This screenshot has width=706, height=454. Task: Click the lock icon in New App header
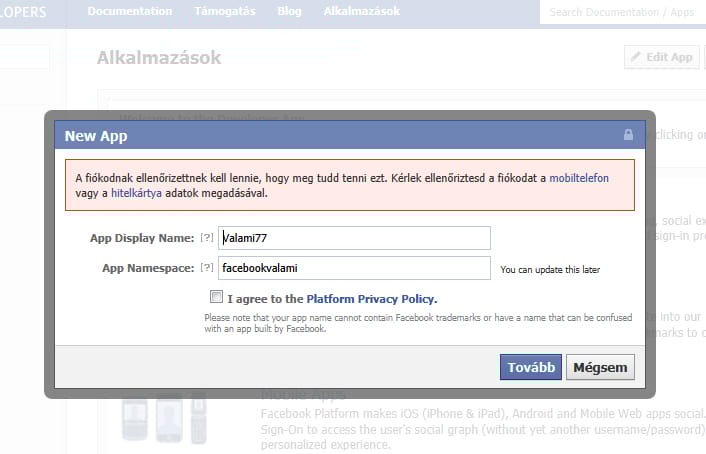(628, 134)
